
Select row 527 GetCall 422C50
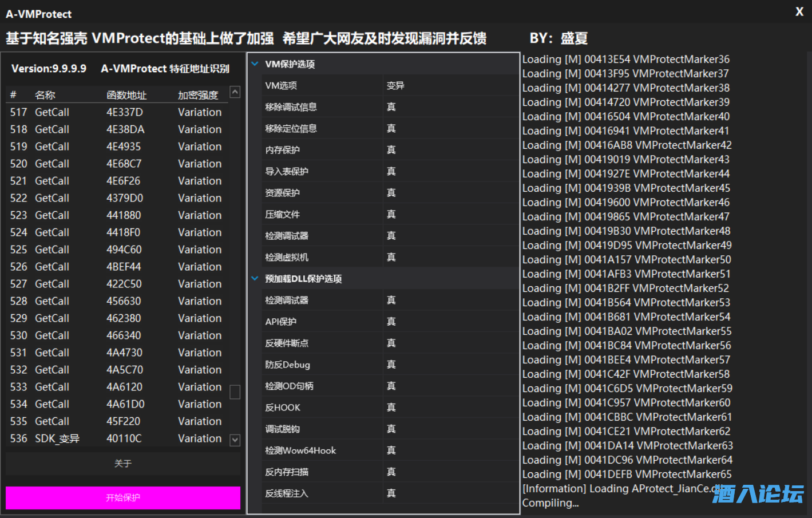coord(117,284)
